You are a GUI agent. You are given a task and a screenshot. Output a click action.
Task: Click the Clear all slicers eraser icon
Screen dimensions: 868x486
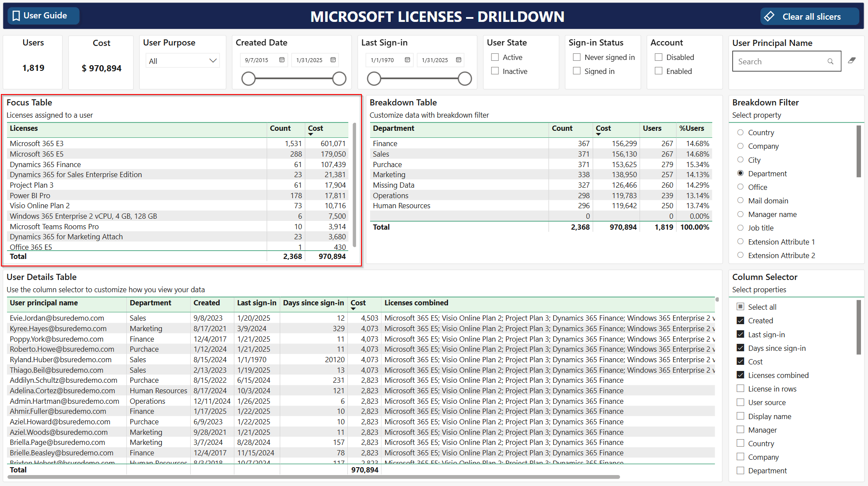coord(769,17)
